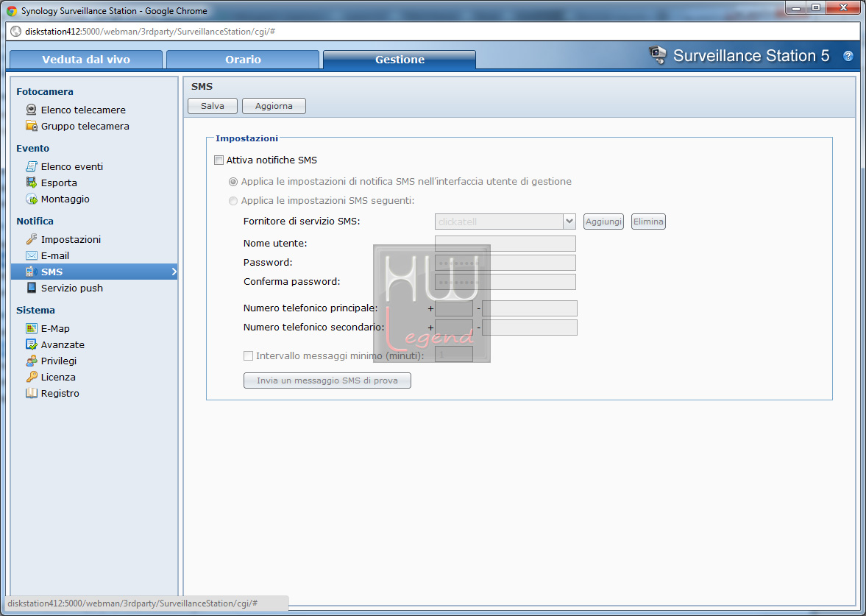
Task: Click the page info icon in address bar
Action: tap(16, 32)
